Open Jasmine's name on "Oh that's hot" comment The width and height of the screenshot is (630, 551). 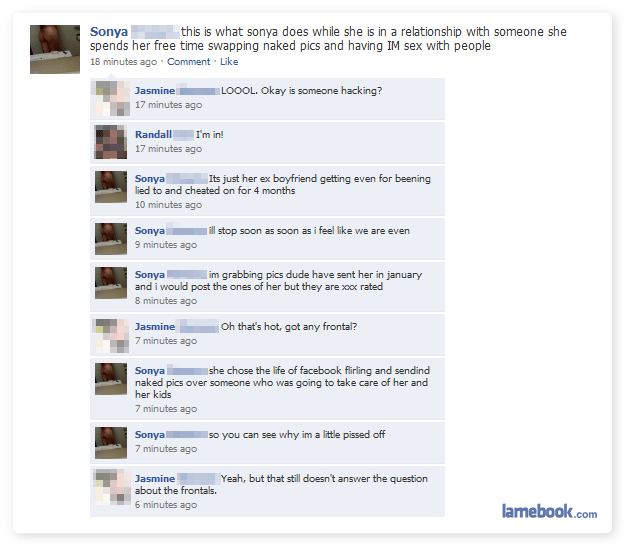tap(155, 327)
